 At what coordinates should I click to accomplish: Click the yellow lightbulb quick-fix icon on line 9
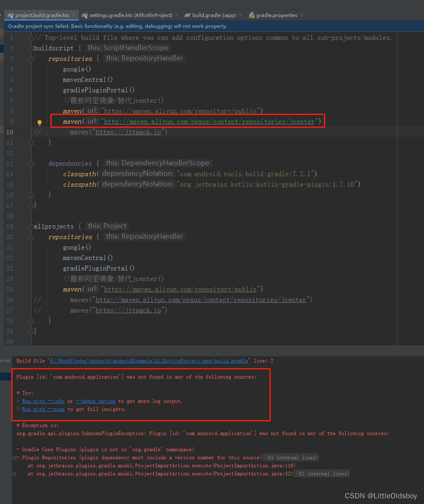pyautogui.click(x=40, y=123)
